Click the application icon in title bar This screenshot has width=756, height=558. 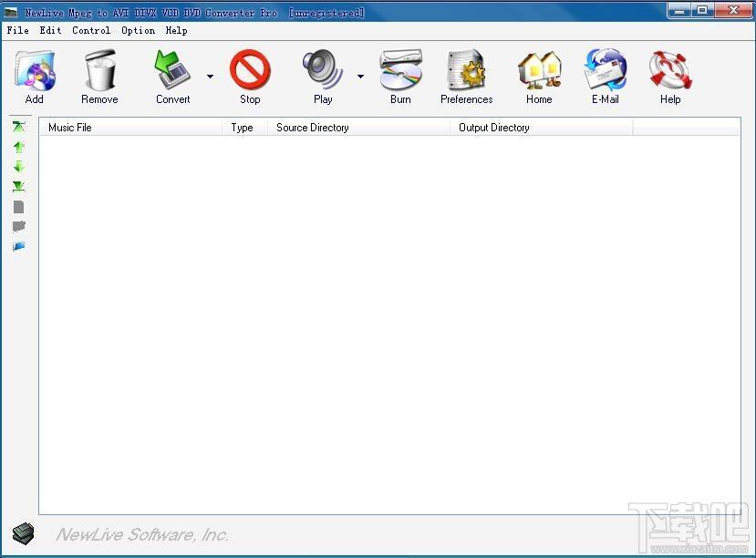[11, 13]
